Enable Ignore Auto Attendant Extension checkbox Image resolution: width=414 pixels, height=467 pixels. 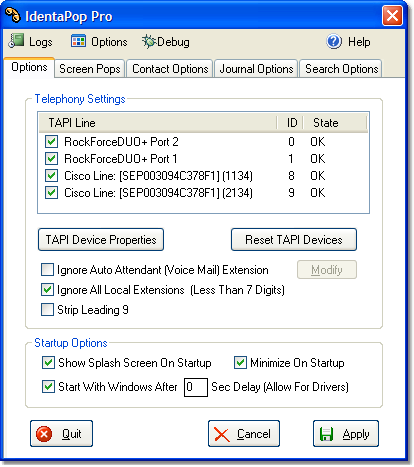(47, 270)
